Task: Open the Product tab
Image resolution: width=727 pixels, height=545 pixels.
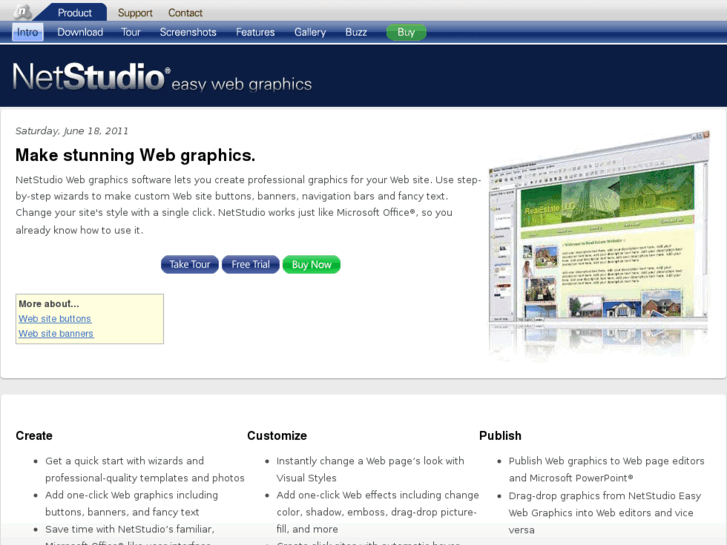Action: coord(74,13)
